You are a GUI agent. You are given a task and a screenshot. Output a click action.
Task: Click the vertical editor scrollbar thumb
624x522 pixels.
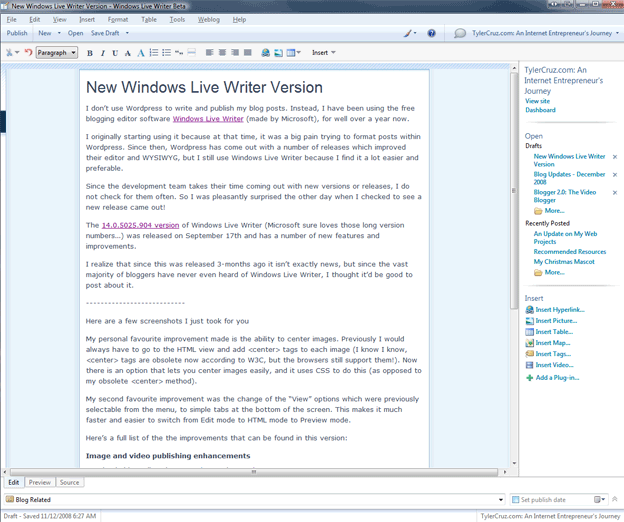coord(514,190)
